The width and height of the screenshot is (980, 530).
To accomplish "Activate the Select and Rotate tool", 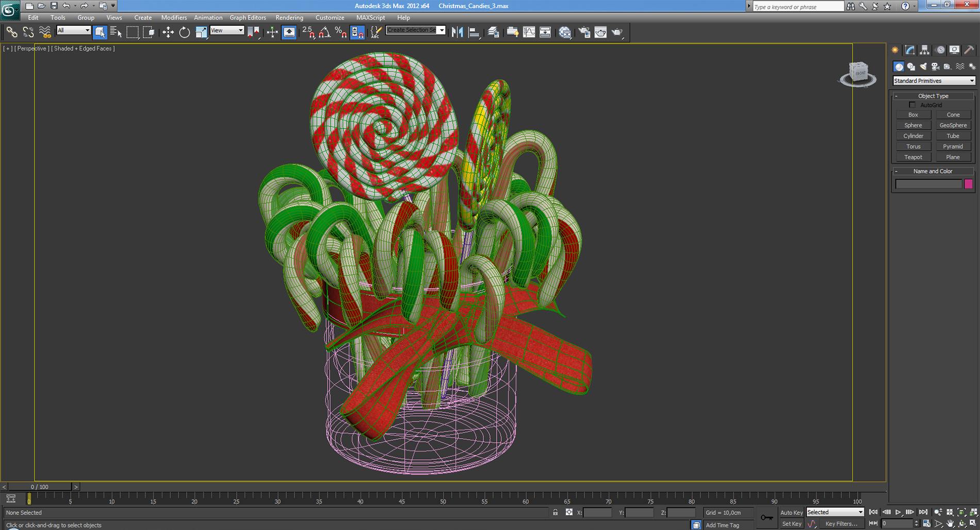I will 184,32.
